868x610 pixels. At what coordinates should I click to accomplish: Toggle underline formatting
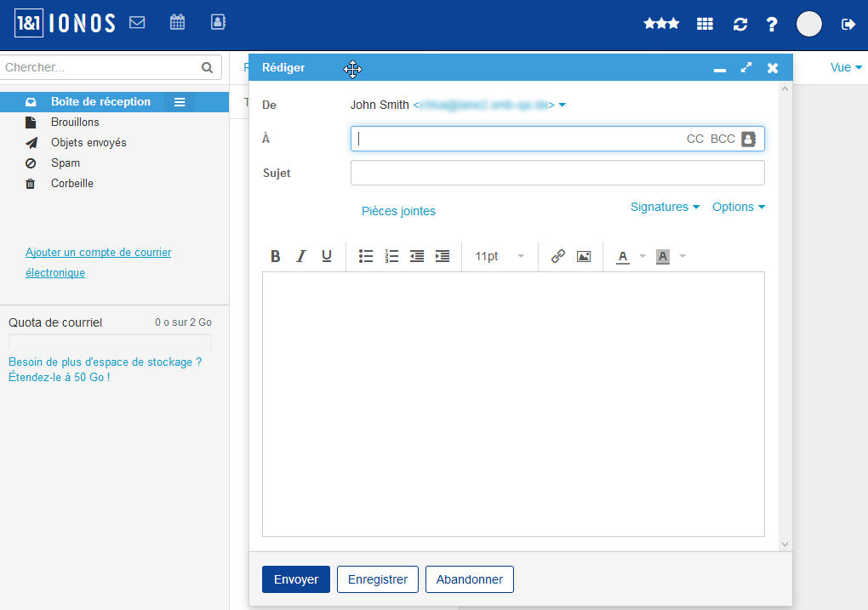(327, 256)
